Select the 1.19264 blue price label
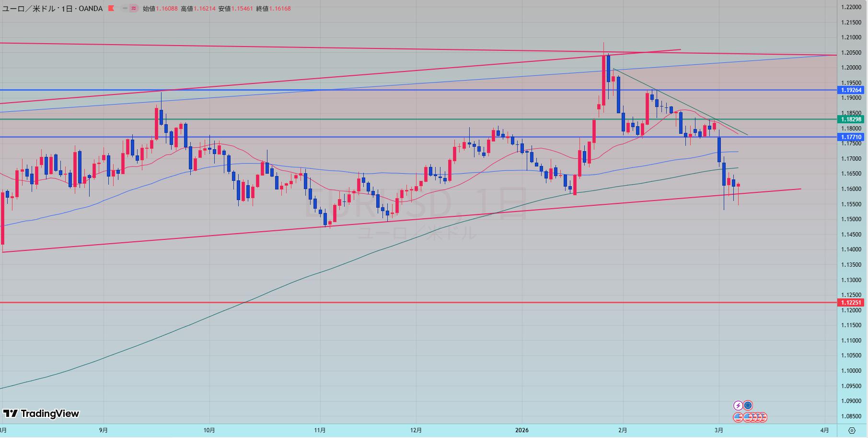The image size is (868, 438). point(851,90)
